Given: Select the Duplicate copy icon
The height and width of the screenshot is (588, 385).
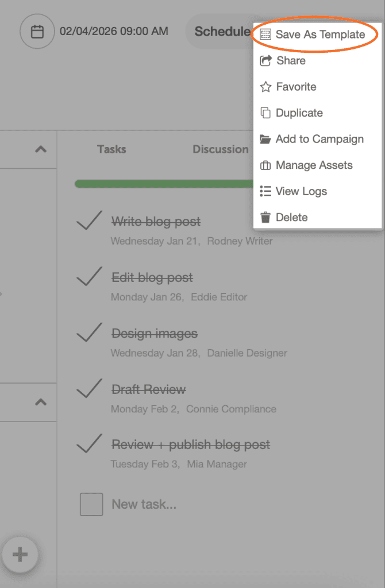Looking at the screenshot, I should coord(266,113).
